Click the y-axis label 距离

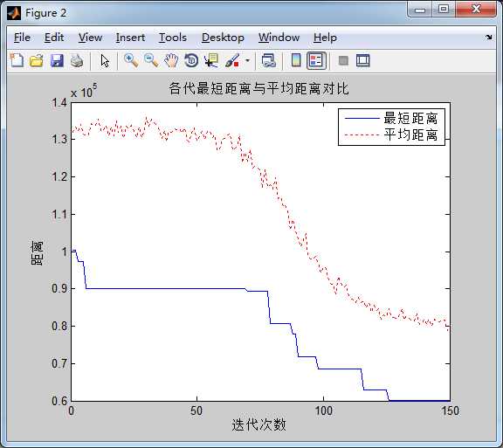point(37,253)
